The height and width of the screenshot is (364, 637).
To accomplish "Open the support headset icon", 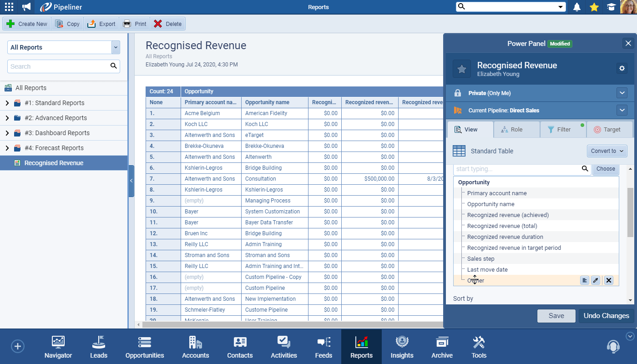I will coord(613,346).
